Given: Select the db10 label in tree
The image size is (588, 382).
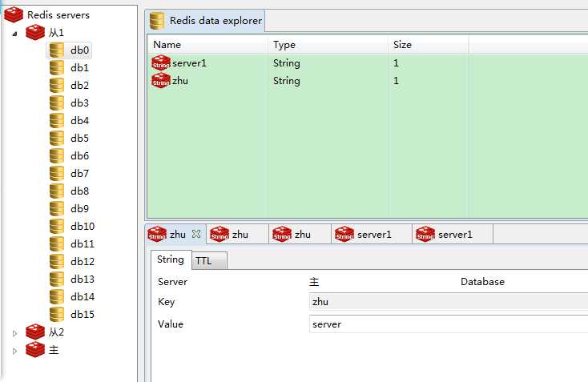Looking at the screenshot, I should (83, 226).
